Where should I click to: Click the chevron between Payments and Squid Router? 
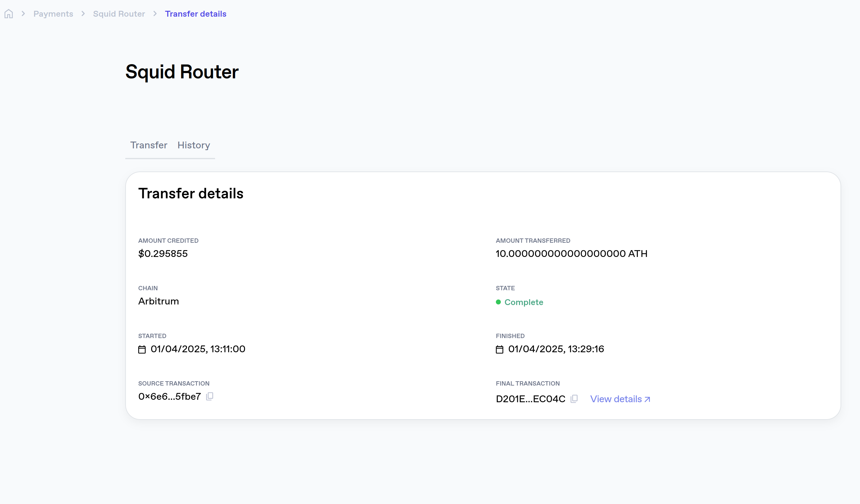pyautogui.click(x=83, y=14)
